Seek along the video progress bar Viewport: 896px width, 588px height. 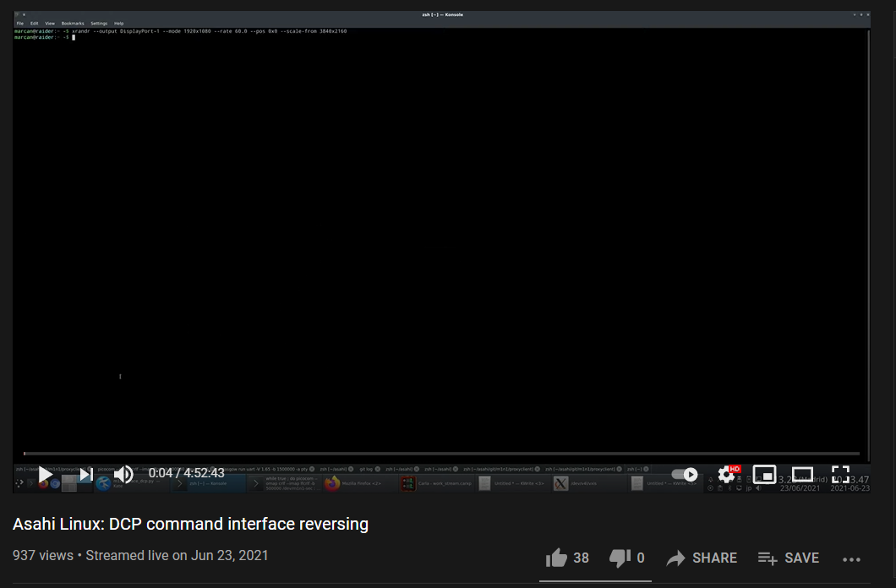tap(441, 454)
